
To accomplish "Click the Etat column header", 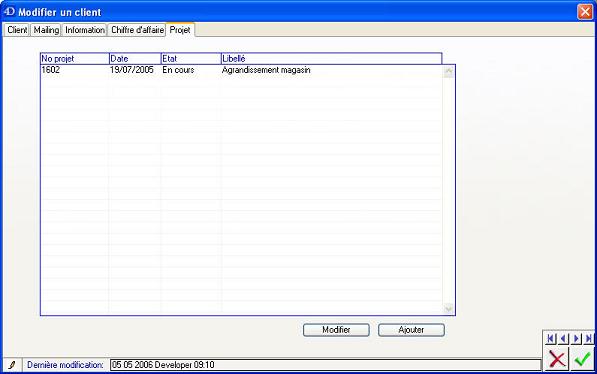I will 191,59.
